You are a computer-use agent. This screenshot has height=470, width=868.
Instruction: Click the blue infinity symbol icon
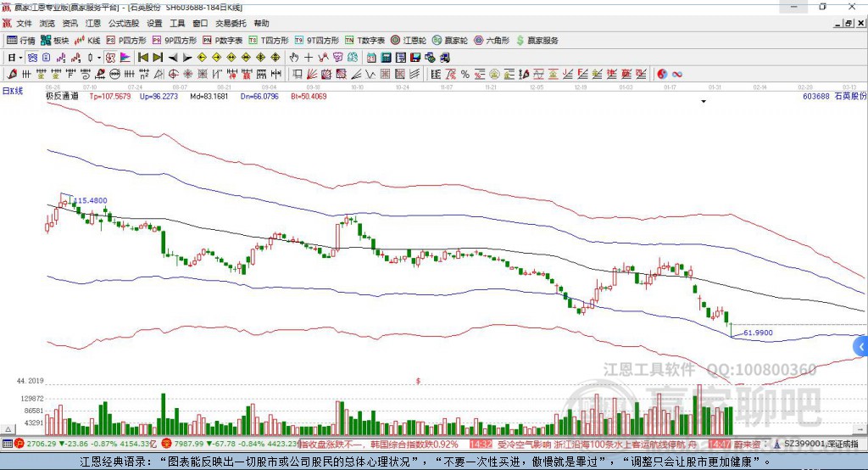[x=676, y=74]
